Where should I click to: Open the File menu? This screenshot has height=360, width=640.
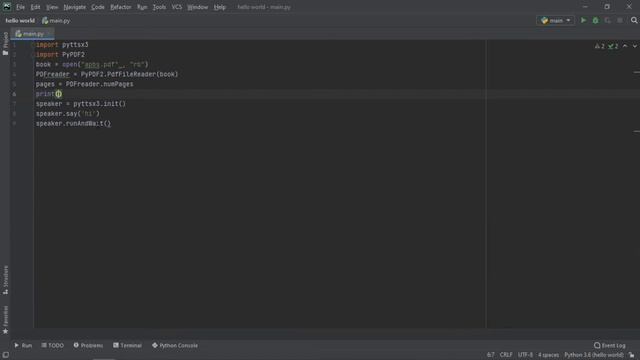20,7
